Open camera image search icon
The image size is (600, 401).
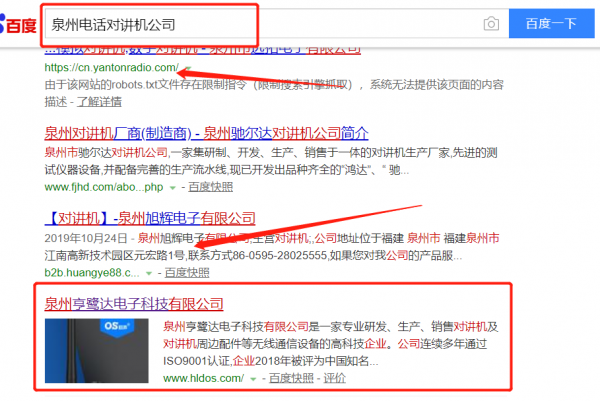491,23
